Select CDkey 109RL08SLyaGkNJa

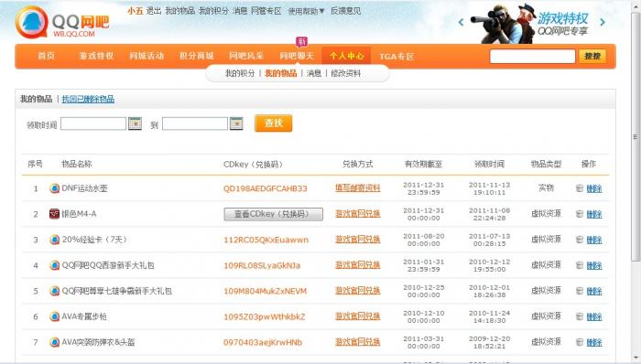[x=262, y=265]
